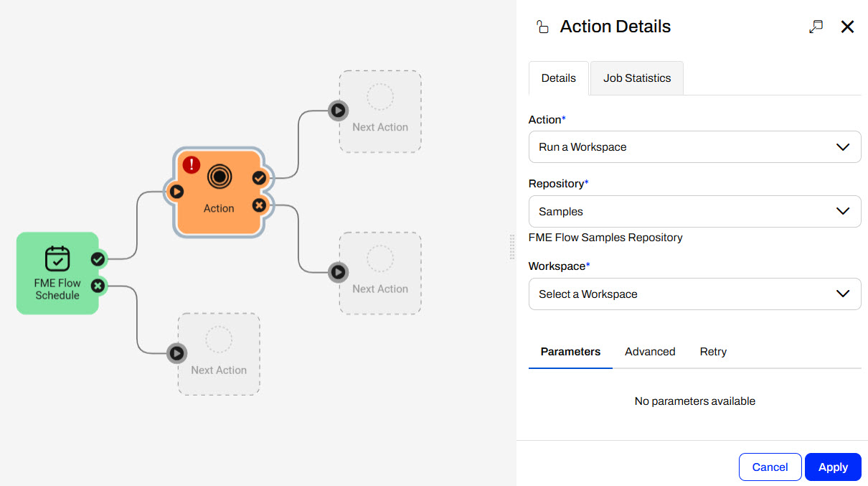
Task: Open the Advanced tab
Action: [650, 352]
